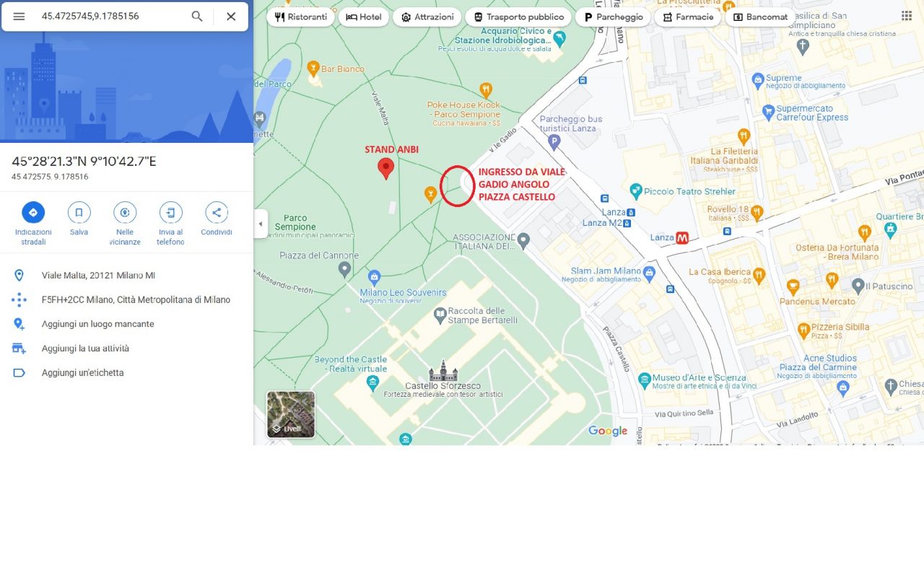Click the Castello Sforzesco landmark icon
This screenshot has width=924, height=583.
tap(443, 371)
